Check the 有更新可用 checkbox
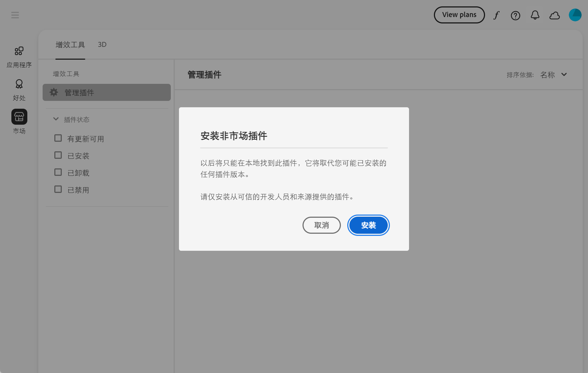 coord(58,138)
